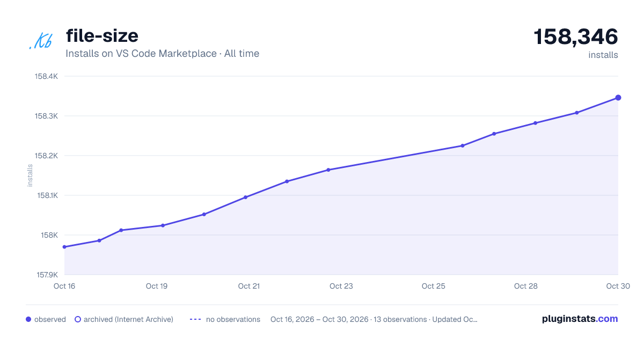Image resolution: width=644 pixels, height=338 pixels.
Task: Click the vertical 'installs' y-axis title
Action: pyautogui.click(x=30, y=175)
